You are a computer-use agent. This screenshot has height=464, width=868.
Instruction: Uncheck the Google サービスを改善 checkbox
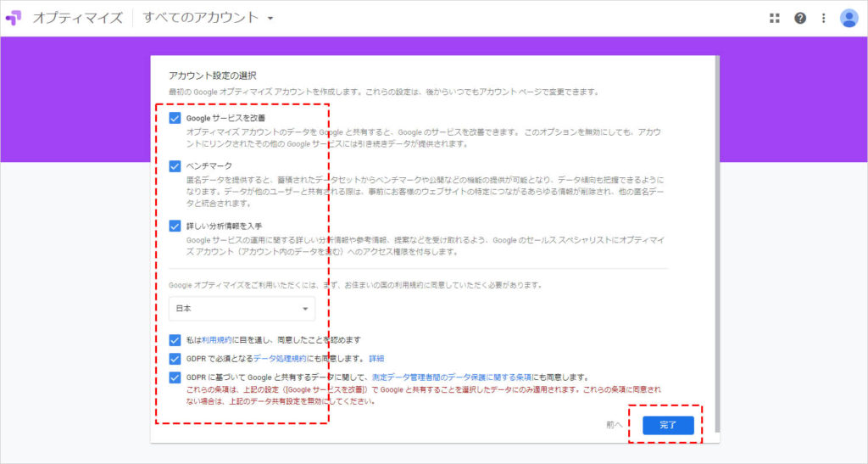click(x=175, y=118)
